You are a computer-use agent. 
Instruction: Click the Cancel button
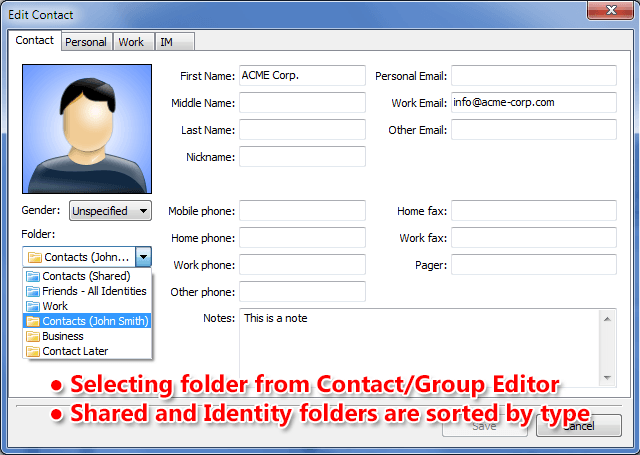tap(579, 426)
